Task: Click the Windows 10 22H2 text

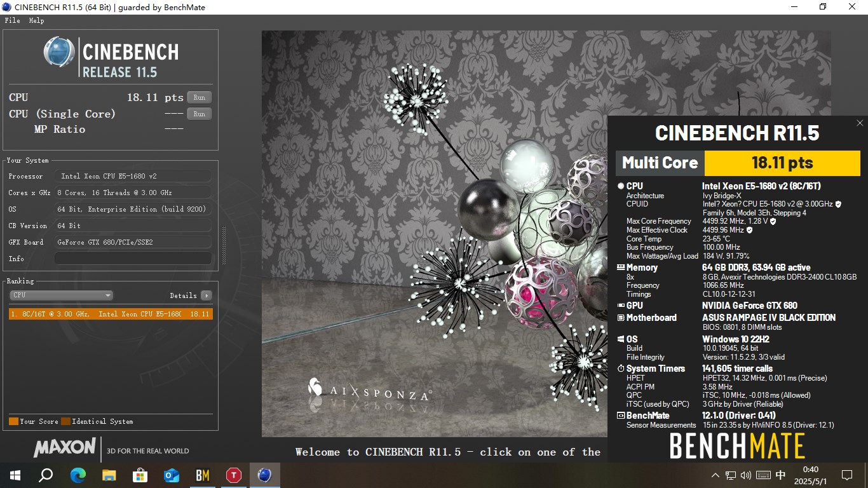Action: [x=736, y=339]
